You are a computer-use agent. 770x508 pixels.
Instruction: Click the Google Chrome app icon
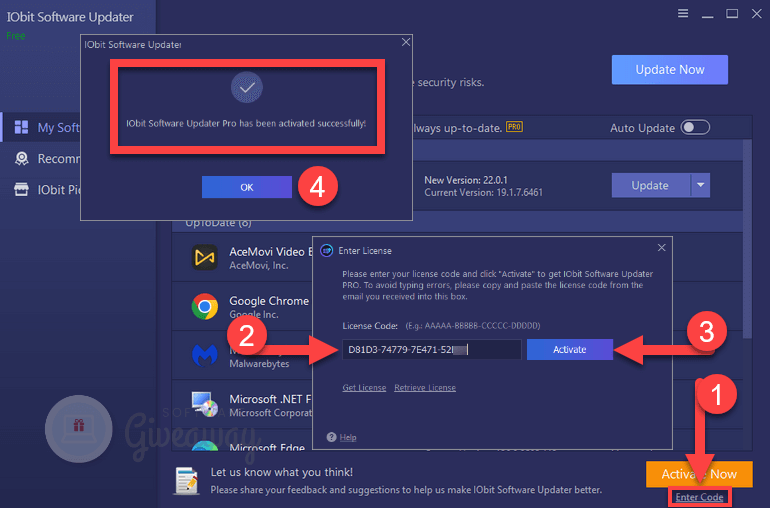click(x=205, y=307)
